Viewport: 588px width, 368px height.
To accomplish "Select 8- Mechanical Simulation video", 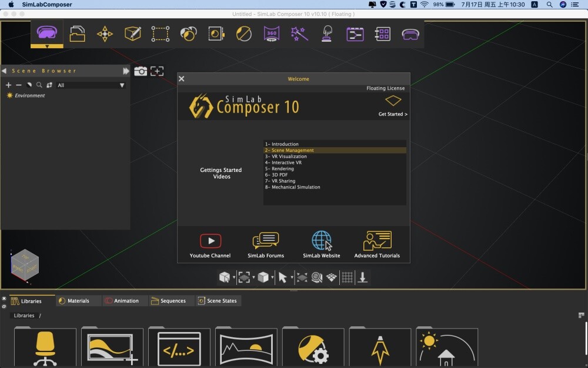I will pyautogui.click(x=335, y=187).
